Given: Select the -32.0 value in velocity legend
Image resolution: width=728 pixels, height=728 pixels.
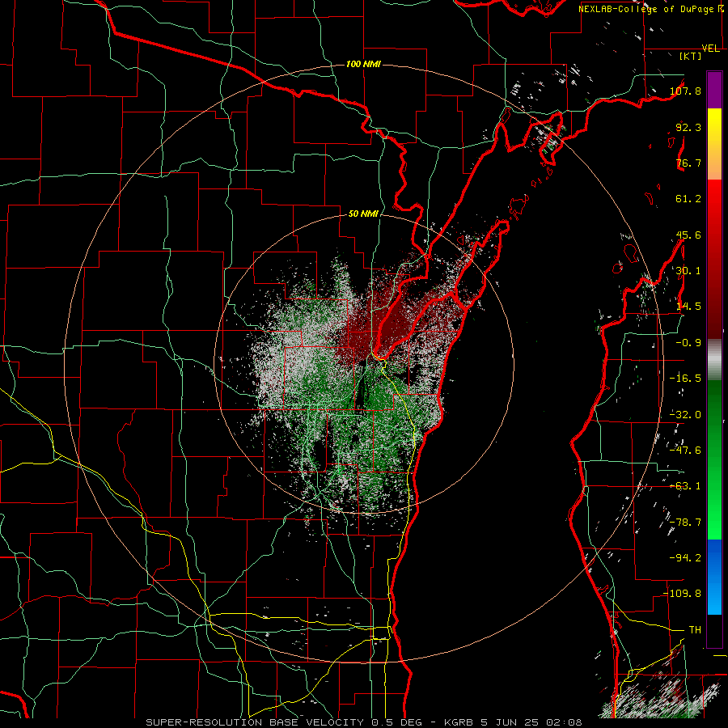Looking at the screenshot, I should coord(685,415).
